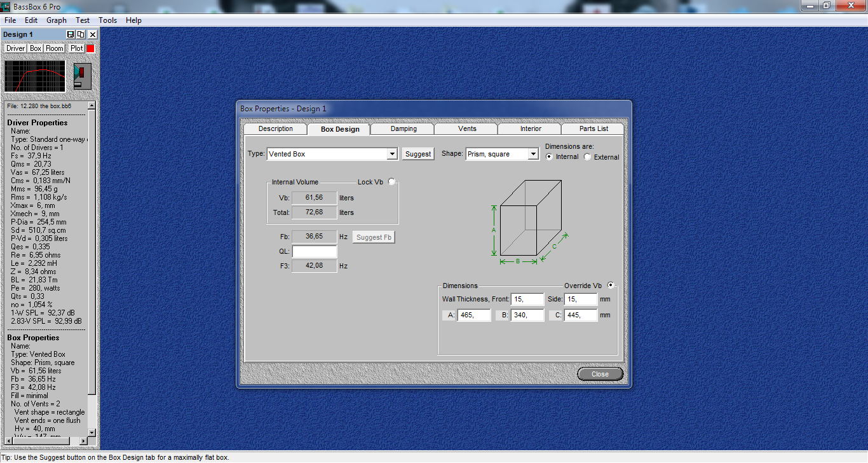Click the B dimension label button
Screen dimensions: 868x463
pyautogui.click(x=503, y=315)
